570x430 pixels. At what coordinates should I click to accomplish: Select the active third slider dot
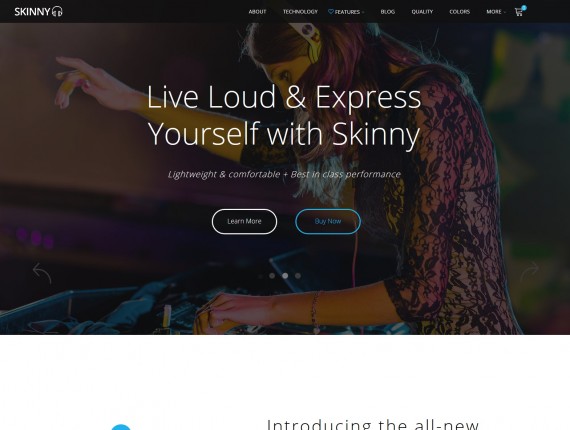[285, 276]
